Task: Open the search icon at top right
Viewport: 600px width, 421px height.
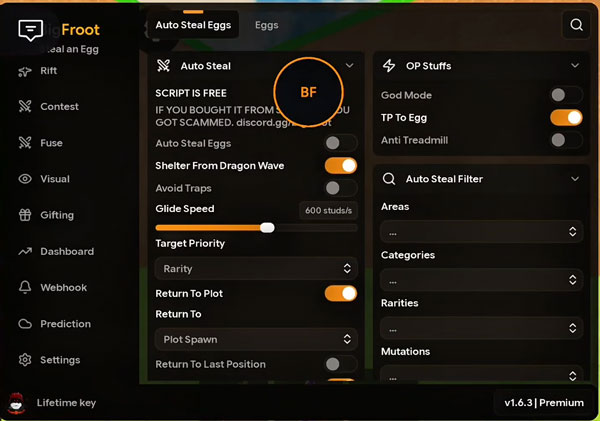Action: pos(576,25)
